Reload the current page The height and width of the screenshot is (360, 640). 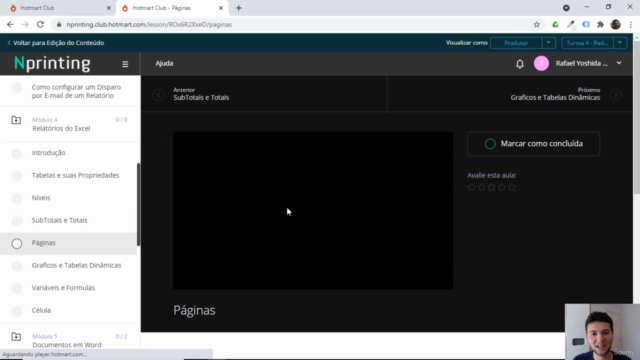point(40,24)
